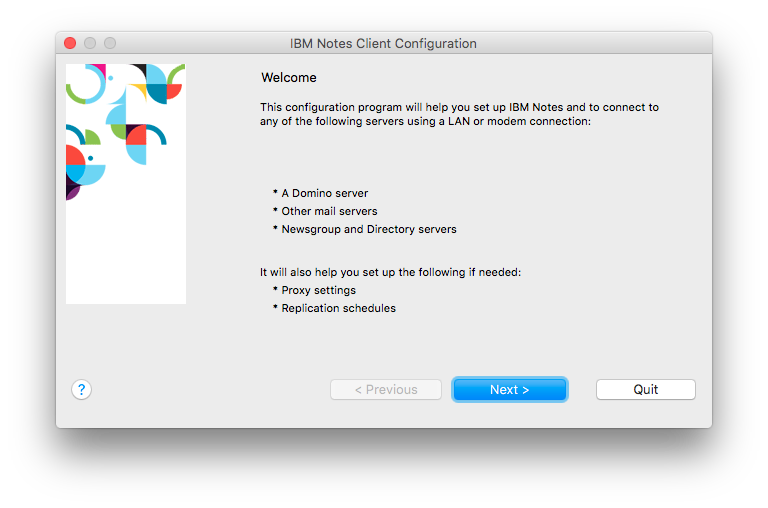
Task: Click the grayed-out minimize window button
Action: [x=90, y=43]
